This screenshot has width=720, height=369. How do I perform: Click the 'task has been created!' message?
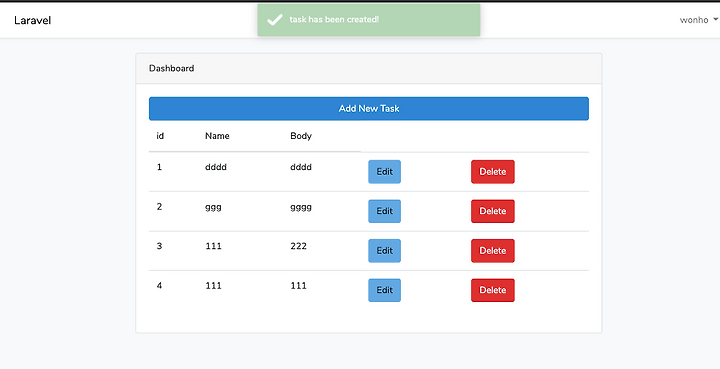pyautogui.click(x=334, y=19)
